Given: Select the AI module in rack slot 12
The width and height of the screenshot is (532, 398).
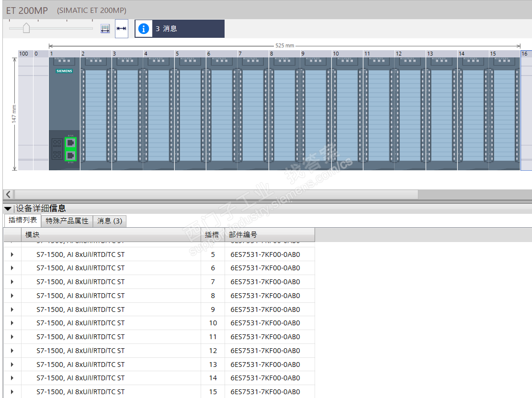Looking at the screenshot, I should point(410,113).
